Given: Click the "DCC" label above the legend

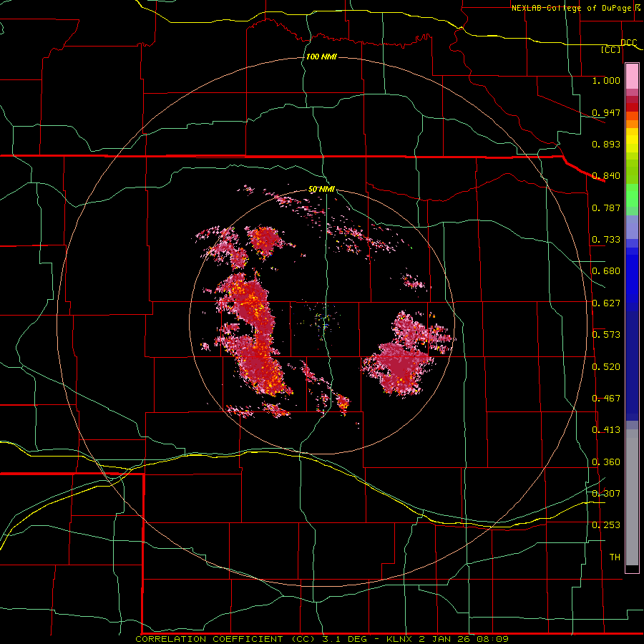Looking at the screenshot, I should 628,43.
